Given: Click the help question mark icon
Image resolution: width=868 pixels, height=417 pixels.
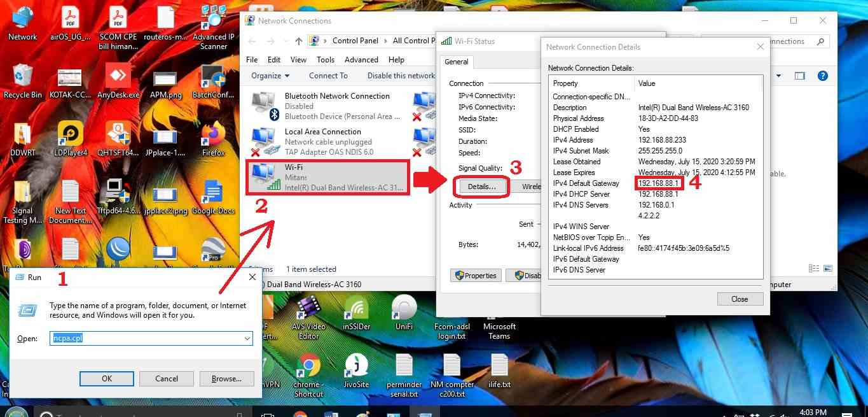Looking at the screenshot, I should pos(822,76).
